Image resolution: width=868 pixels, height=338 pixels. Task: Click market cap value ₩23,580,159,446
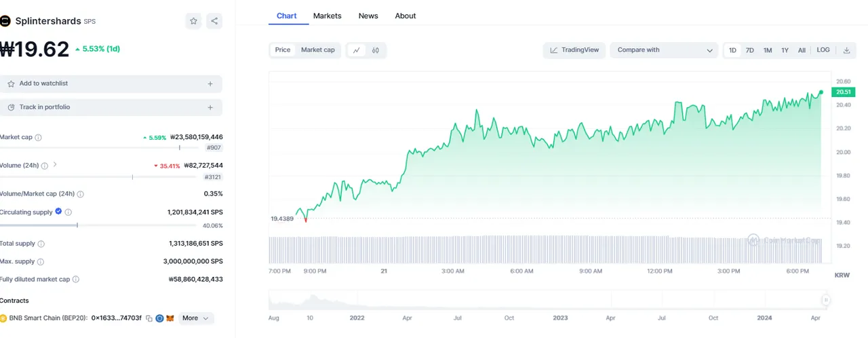[x=197, y=137]
